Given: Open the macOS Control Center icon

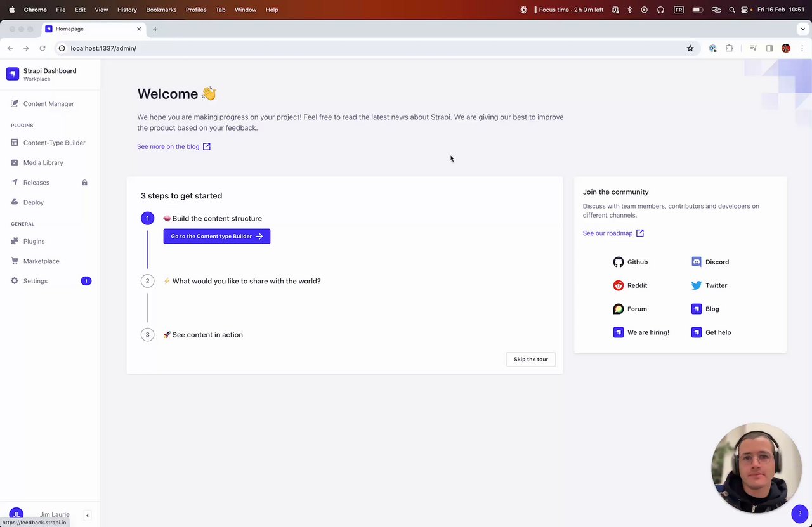Looking at the screenshot, I should (746, 10).
